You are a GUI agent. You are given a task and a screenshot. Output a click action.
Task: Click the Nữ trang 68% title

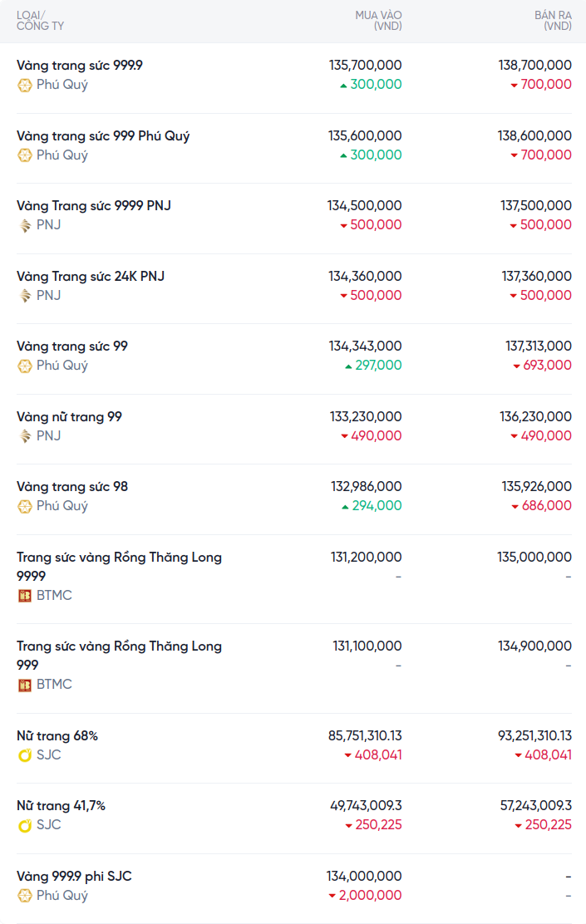(x=57, y=735)
